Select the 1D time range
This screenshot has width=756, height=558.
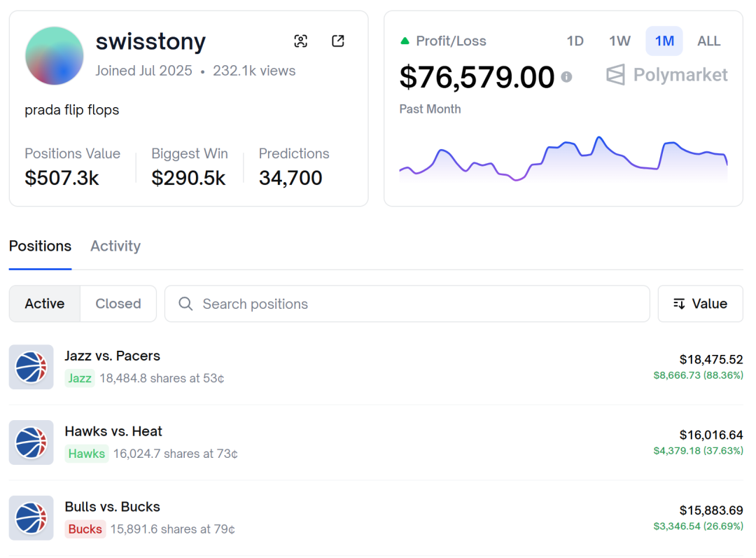575,41
